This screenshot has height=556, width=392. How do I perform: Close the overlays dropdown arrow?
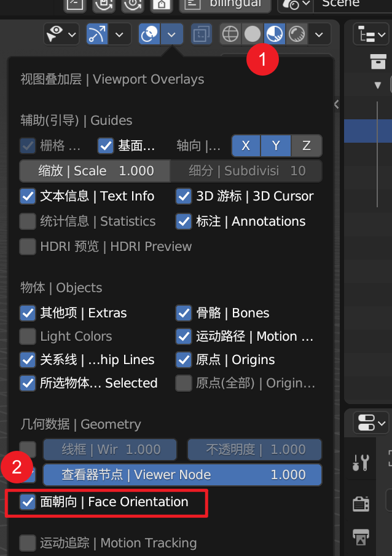pos(172,34)
